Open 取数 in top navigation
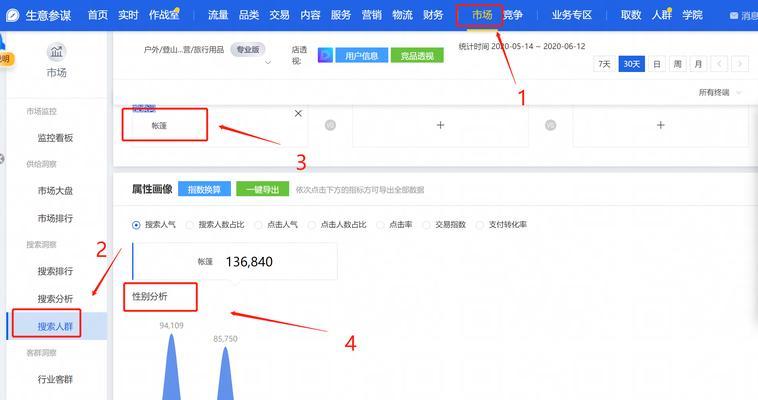Screen dimensions: 758x400 tap(631, 15)
